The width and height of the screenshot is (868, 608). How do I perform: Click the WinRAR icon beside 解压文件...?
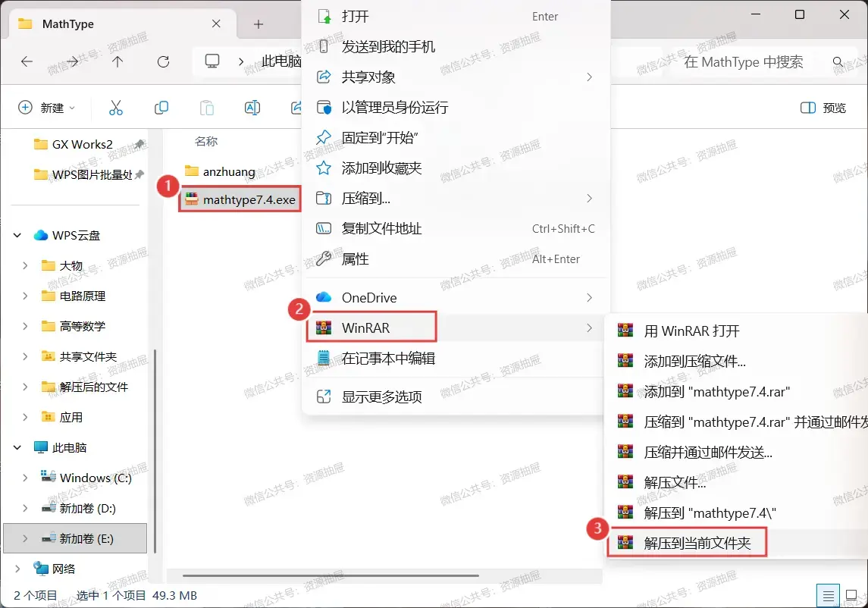(625, 481)
